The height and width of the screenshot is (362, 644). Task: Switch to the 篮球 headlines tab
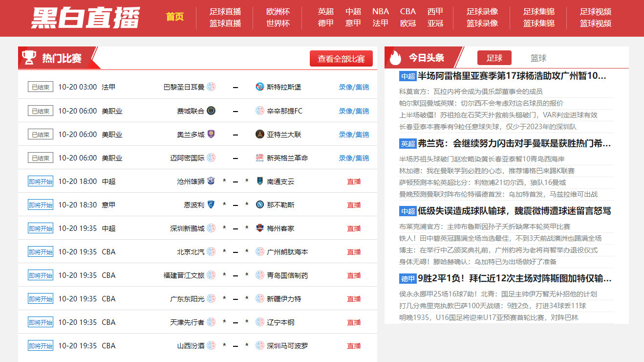[538, 58]
